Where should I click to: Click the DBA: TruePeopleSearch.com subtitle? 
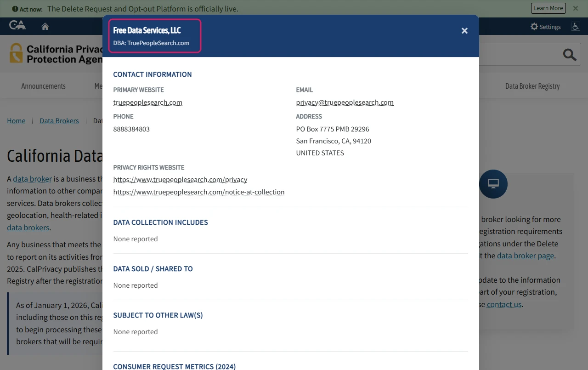click(x=152, y=43)
